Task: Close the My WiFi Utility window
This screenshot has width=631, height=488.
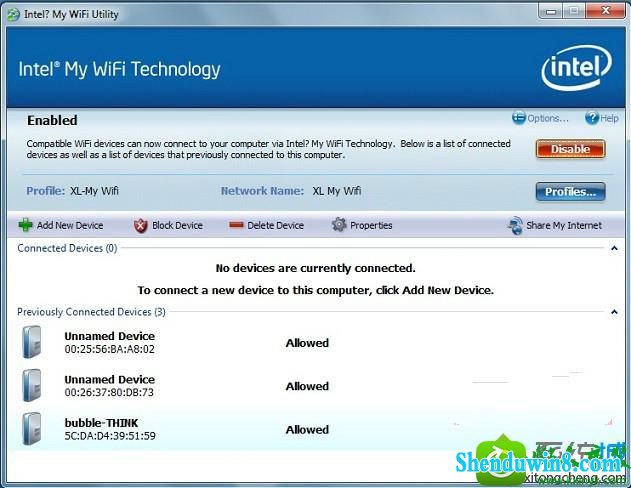Action: coord(605,11)
